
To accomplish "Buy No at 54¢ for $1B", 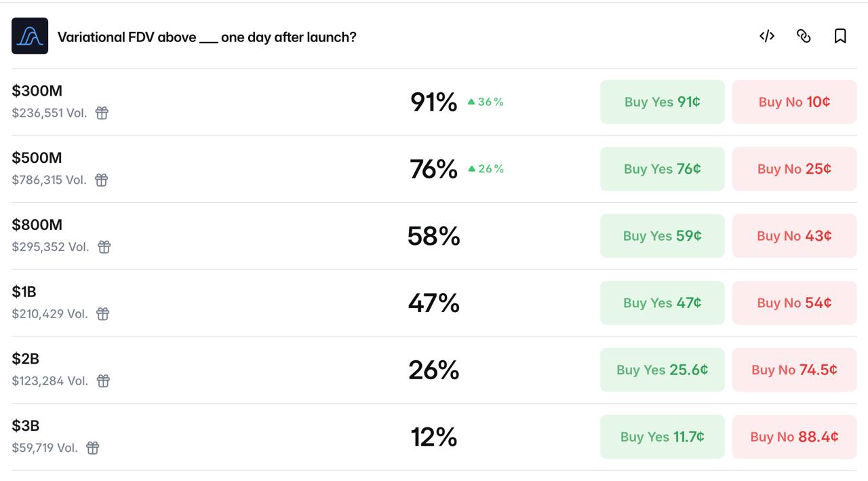I will [x=794, y=303].
